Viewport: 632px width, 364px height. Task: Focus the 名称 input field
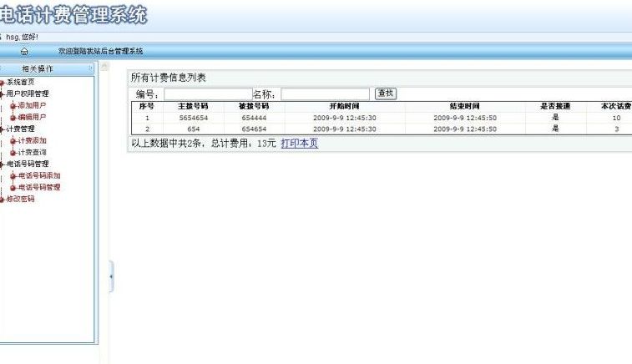[x=325, y=94]
